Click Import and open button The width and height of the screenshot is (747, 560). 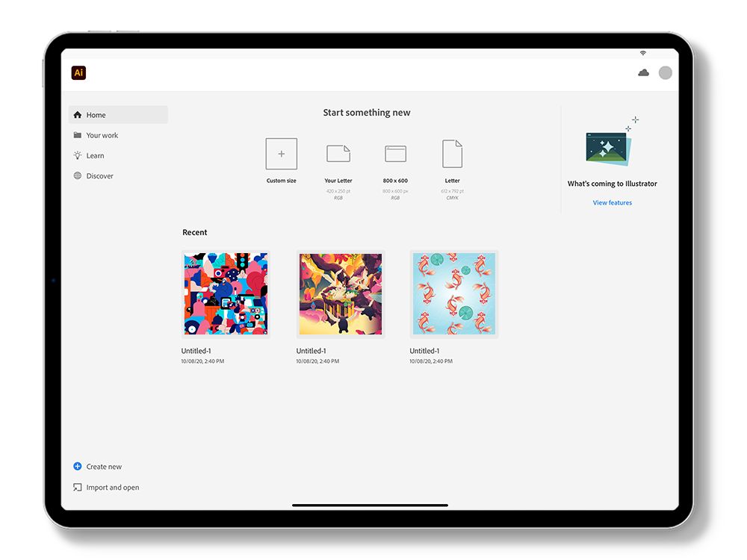(x=106, y=487)
